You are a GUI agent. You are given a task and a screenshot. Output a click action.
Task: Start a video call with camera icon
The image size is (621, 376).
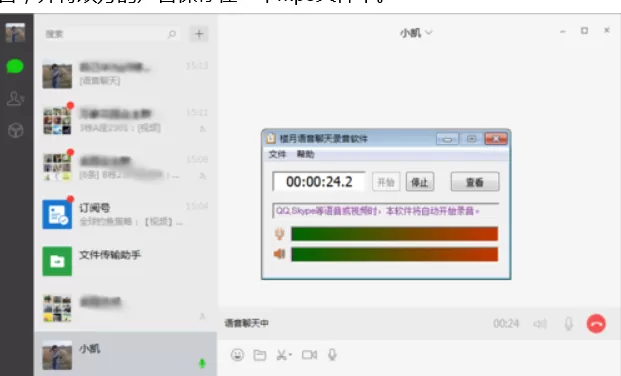pos(309,355)
